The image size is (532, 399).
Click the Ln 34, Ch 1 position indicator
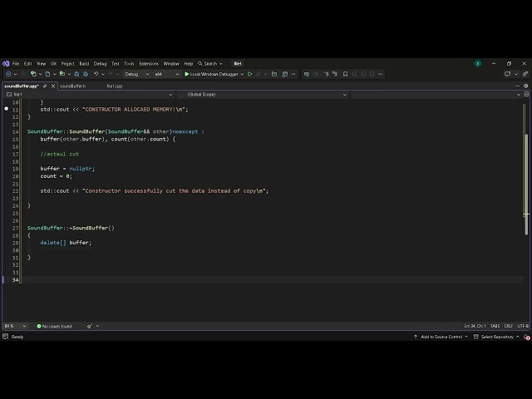(475, 326)
